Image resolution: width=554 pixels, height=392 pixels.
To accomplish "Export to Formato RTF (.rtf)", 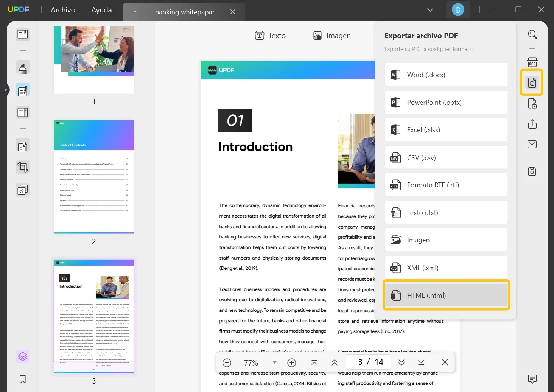I will pos(446,185).
